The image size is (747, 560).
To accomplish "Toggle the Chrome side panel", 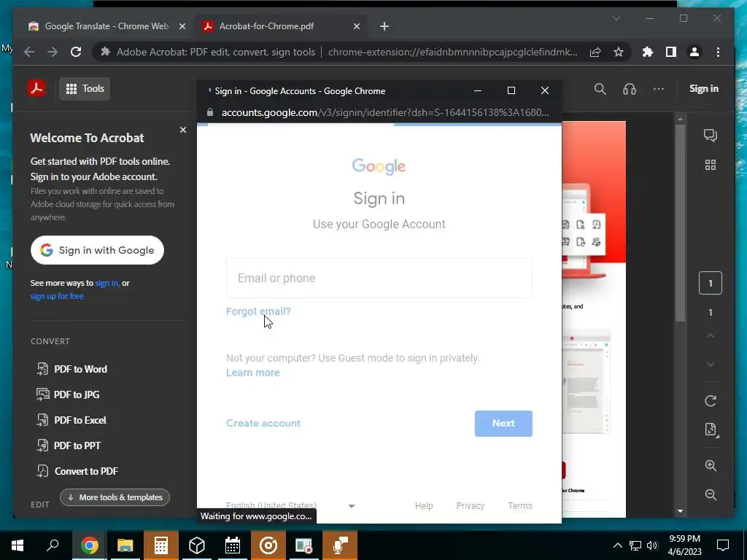I will coord(671,52).
